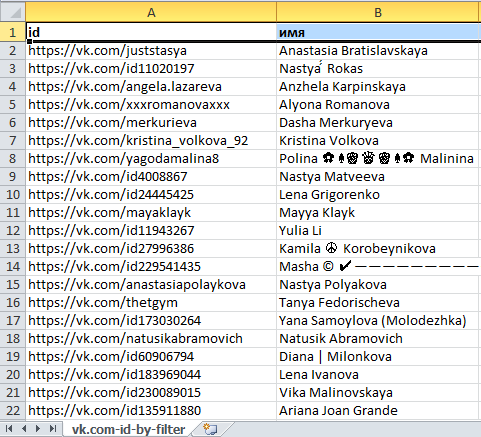
Task: Click the Lena Ivanova name cell
Action: click(378, 375)
